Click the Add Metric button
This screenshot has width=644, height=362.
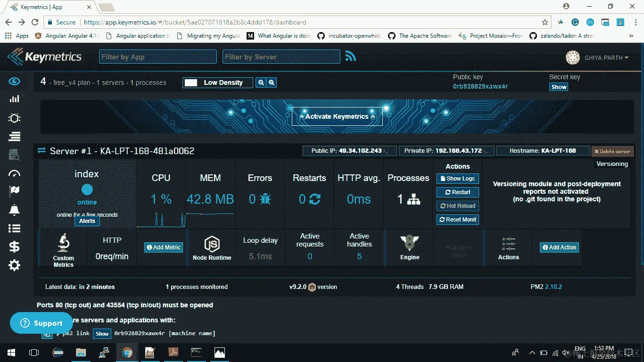[164, 247]
